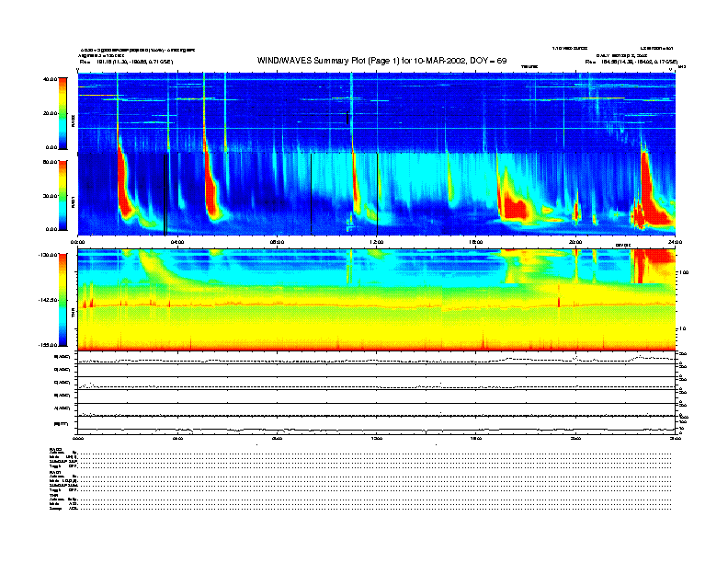Click the -155.00 label on TNR scale
This screenshot has height=563, width=728.
point(48,345)
